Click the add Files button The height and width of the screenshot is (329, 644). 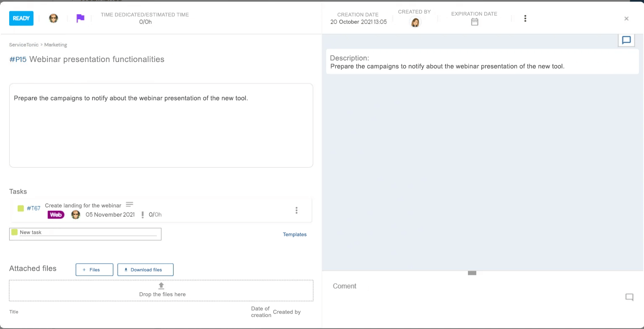(94, 270)
